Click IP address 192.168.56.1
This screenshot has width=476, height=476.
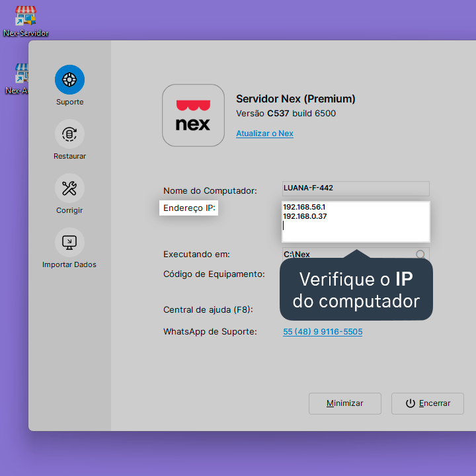click(x=304, y=207)
